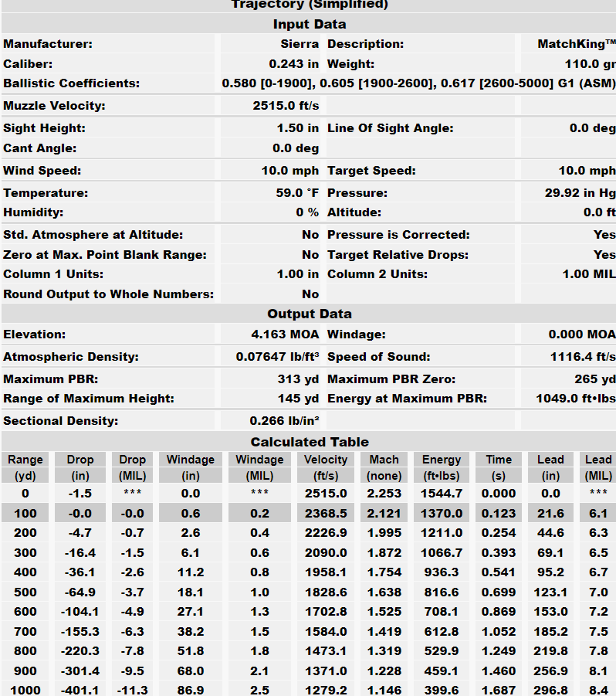Click the Time column header
This screenshot has height=696, width=616.
[499, 460]
